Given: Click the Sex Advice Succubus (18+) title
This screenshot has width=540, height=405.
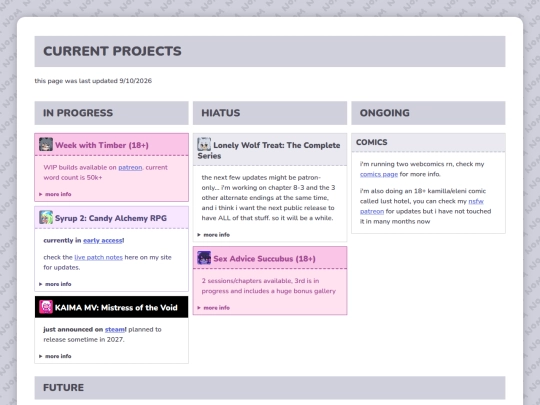Looking at the screenshot, I should tap(264, 259).
